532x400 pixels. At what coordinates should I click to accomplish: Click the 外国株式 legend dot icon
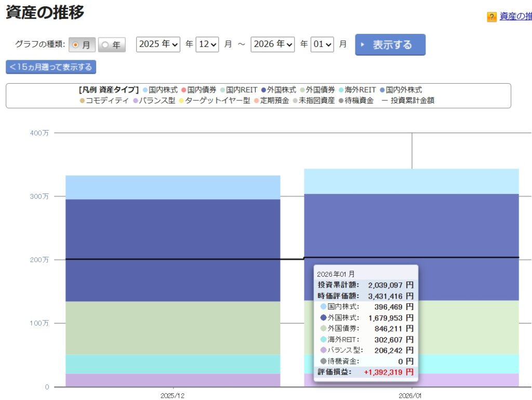click(264, 90)
